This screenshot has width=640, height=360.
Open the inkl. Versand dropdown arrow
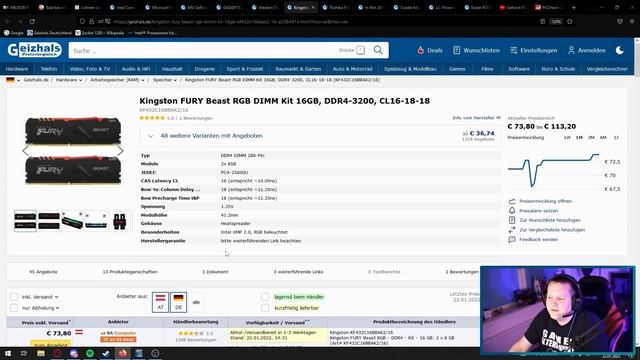click(56, 297)
